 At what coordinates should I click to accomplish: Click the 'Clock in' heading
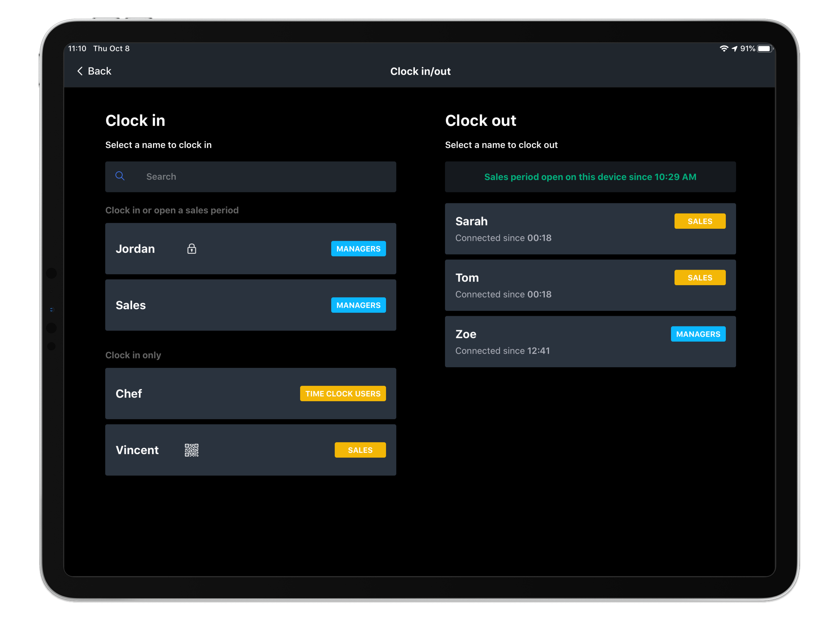coord(135,121)
